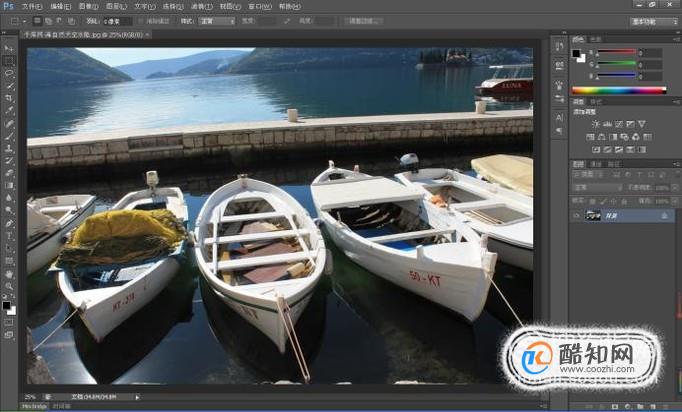Open the workspace switcher dropdown

click(654, 21)
